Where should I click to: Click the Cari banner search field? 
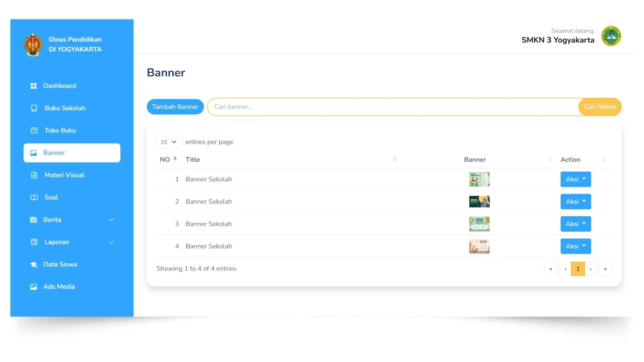[x=392, y=107]
